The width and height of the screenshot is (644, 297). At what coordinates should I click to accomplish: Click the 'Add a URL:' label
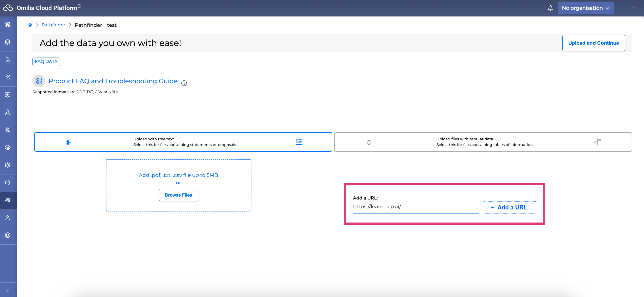pos(365,198)
